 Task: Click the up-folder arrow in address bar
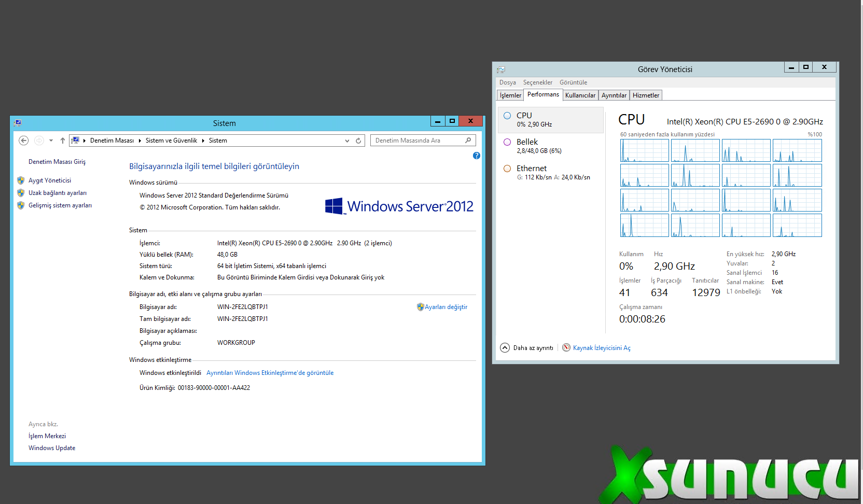[x=63, y=141]
